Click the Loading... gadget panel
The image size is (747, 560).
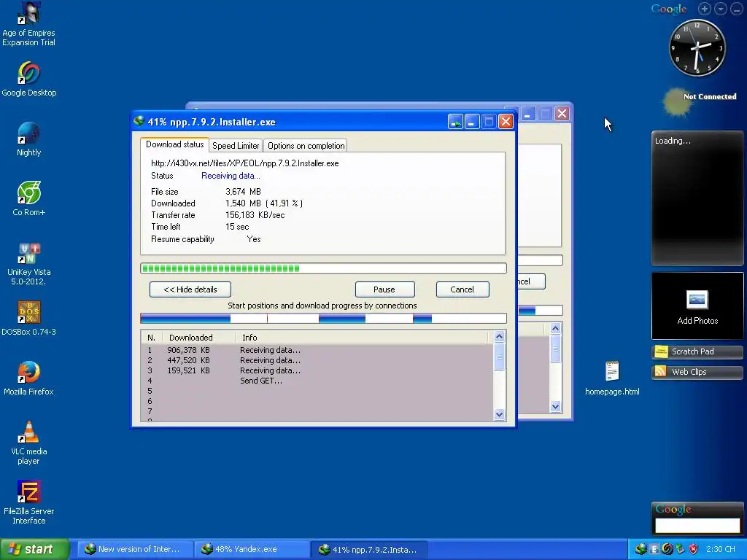[697, 198]
